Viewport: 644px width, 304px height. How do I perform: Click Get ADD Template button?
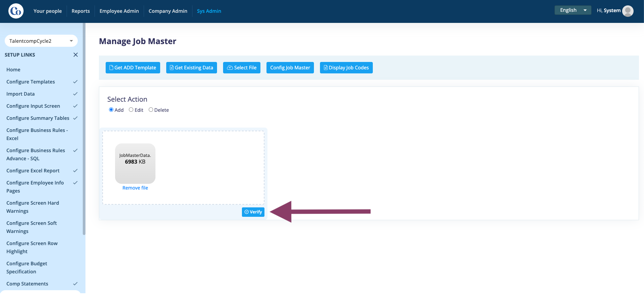[133, 68]
